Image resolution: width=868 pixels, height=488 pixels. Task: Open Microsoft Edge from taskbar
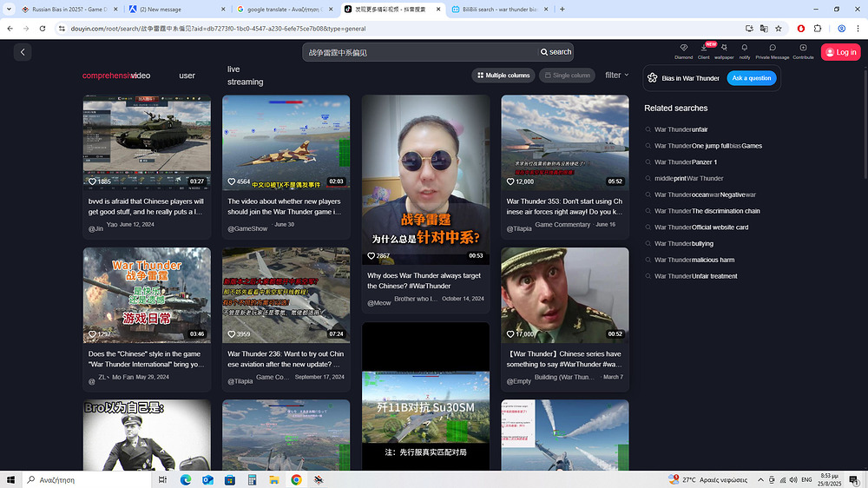coord(186,479)
